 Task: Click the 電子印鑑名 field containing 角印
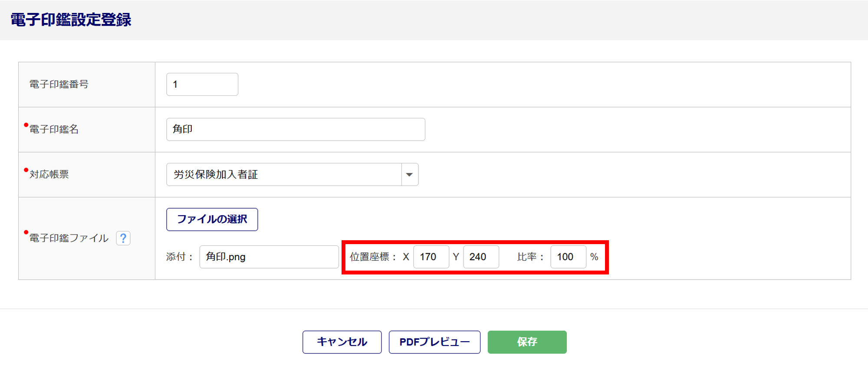pos(296,130)
